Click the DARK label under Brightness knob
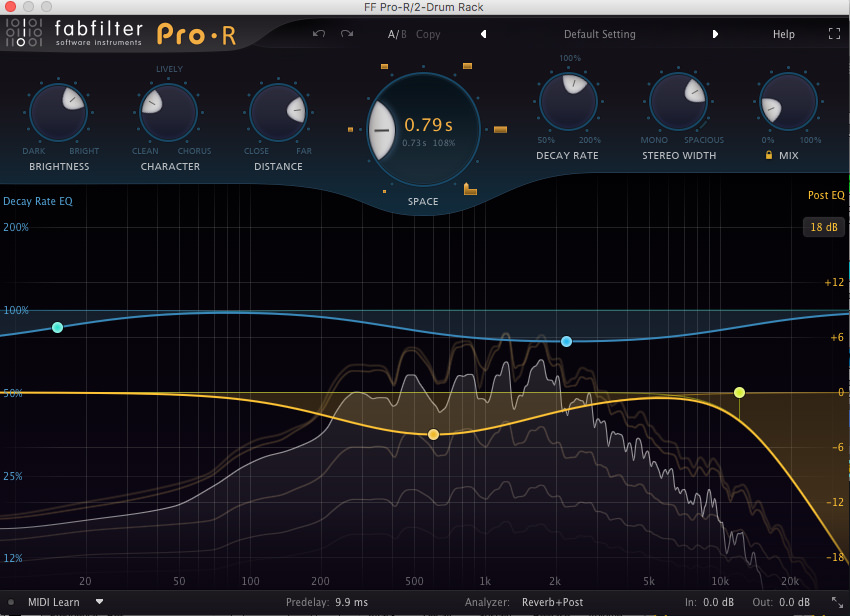Image resolution: width=850 pixels, height=616 pixels. click(34, 151)
